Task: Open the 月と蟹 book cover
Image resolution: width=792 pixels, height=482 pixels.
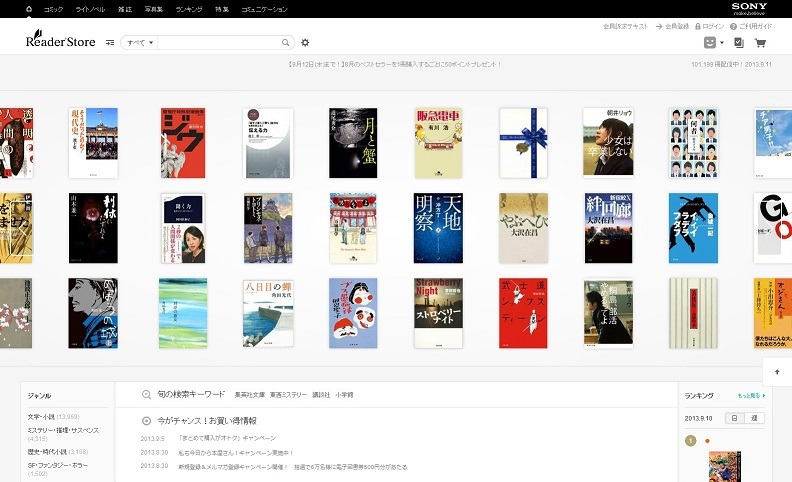Action: [x=353, y=143]
